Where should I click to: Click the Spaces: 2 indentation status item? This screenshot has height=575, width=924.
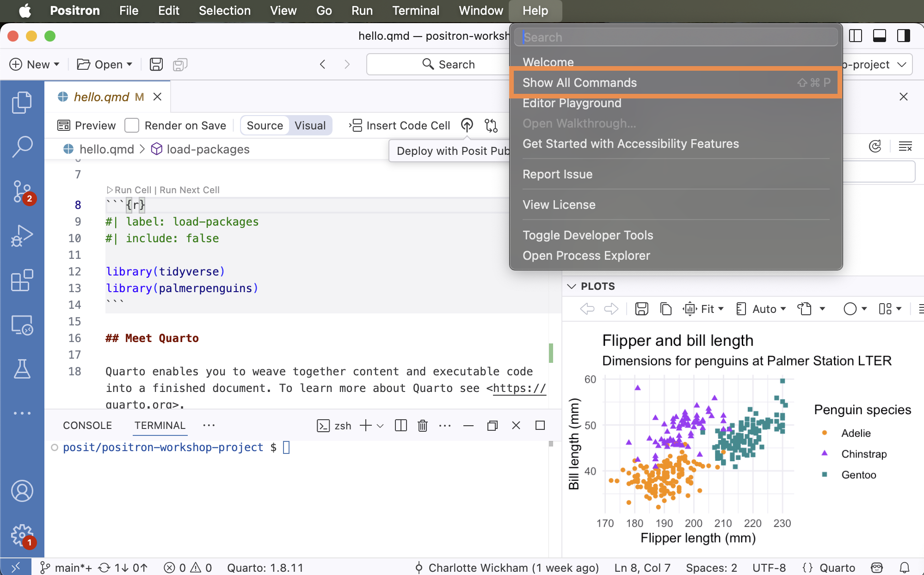pyautogui.click(x=711, y=568)
